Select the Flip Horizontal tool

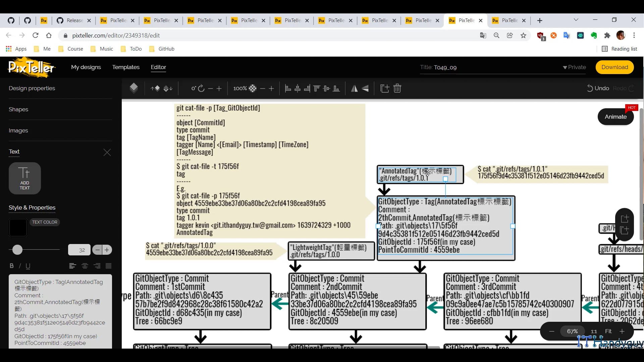tap(355, 88)
